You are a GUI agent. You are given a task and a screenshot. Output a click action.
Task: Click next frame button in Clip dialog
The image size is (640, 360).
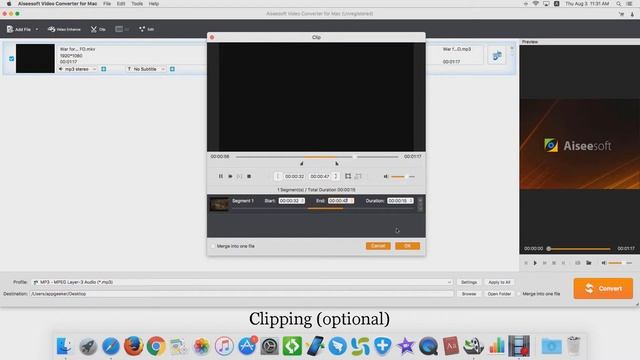[x=240, y=176]
